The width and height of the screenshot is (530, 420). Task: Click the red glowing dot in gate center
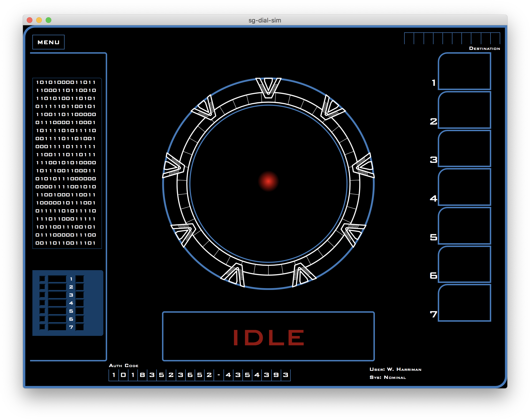tap(268, 181)
